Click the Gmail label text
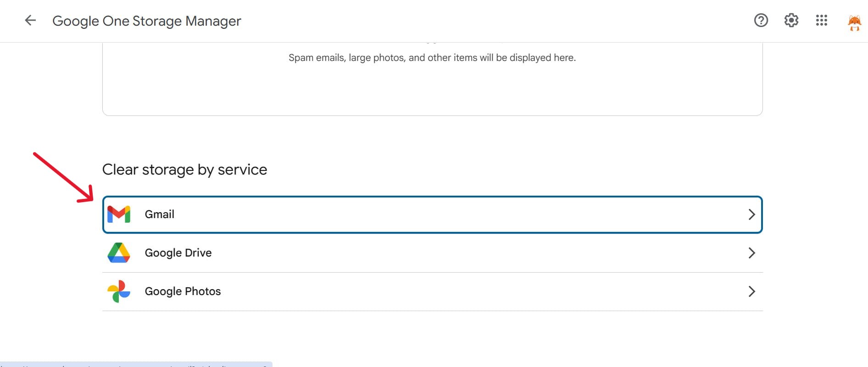The image size is (868, 367). click(x=159, y=214)
